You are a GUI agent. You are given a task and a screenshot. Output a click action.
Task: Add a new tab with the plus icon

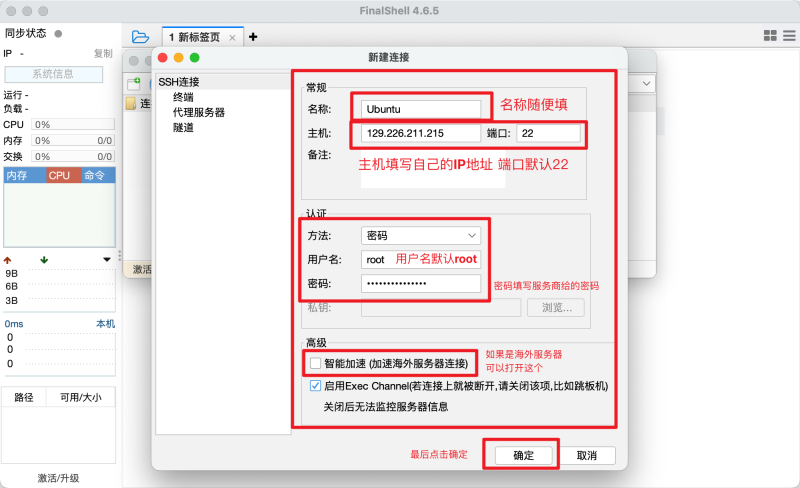click(253, 37)
